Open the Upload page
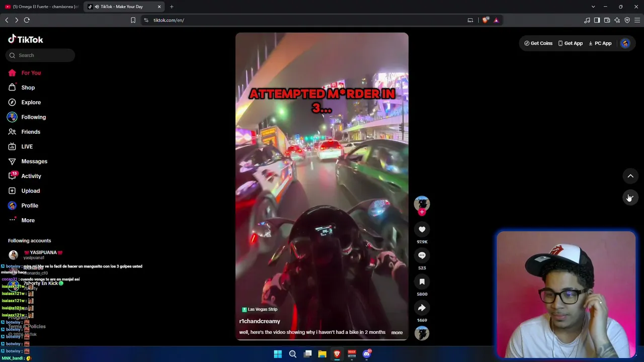The height and width of the screenshot is (362, 644). (24, 191)
